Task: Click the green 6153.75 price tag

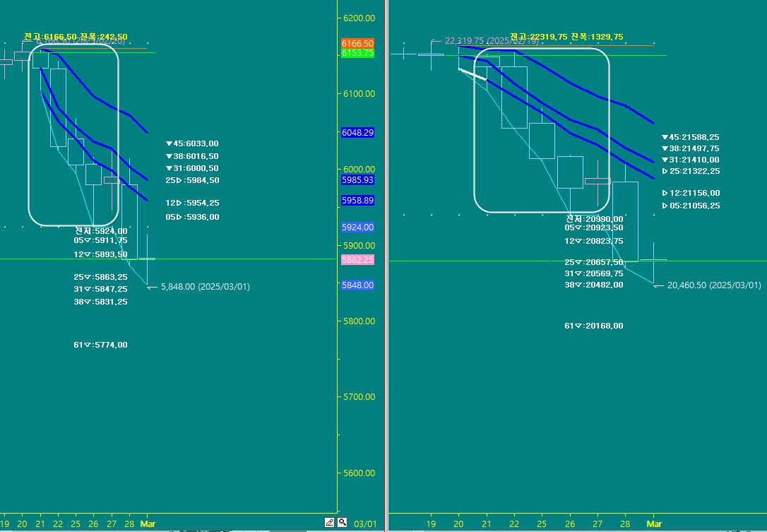Action: 357,52
